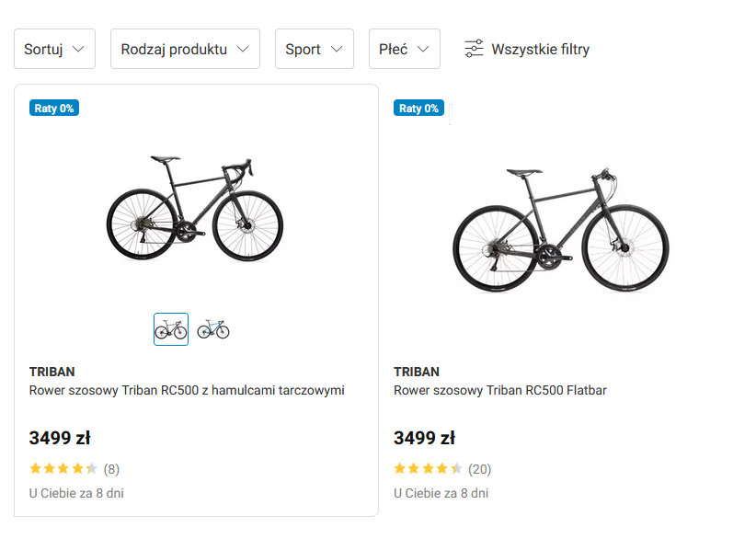Expand the Rodzaj produktu filter
Image resolution: width=756 pixels, height=539 pixels.
tap(185, 49)
